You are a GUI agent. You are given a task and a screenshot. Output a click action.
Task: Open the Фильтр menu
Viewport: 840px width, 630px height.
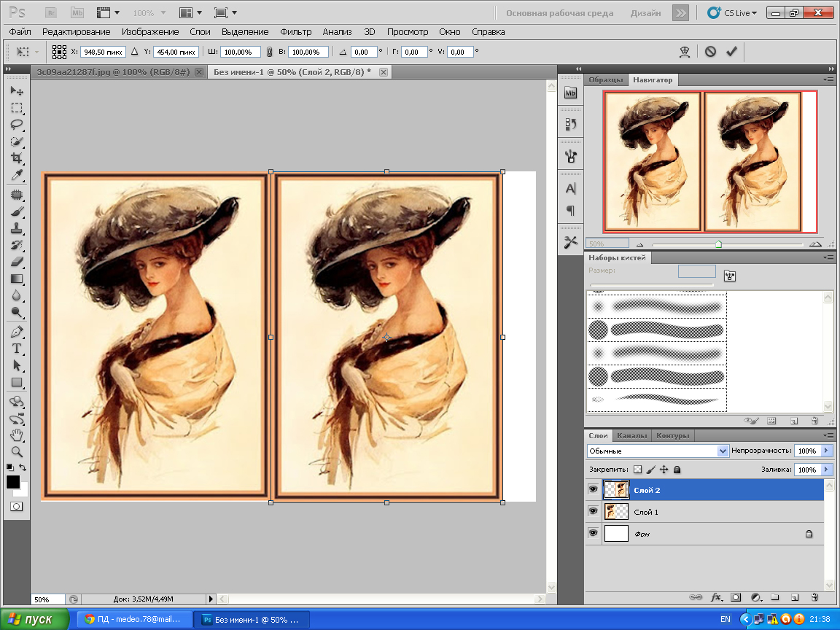tap(296, 31)
